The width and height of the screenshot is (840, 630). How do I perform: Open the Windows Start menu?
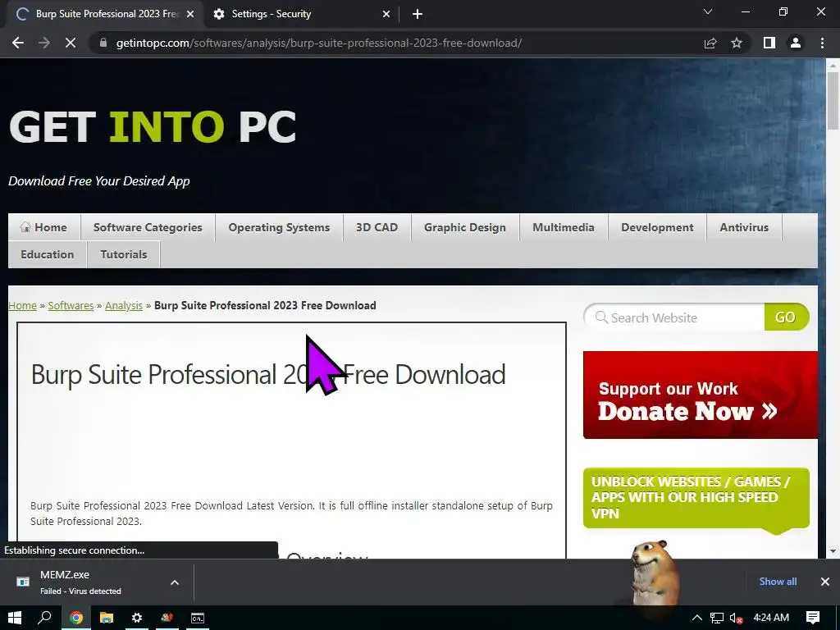15,618
